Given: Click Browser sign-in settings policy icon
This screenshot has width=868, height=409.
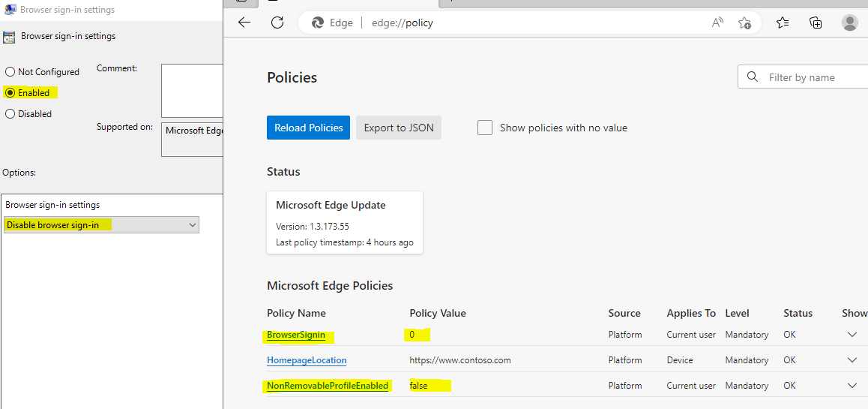Looking at the screenshot, I should pos(9,37).
